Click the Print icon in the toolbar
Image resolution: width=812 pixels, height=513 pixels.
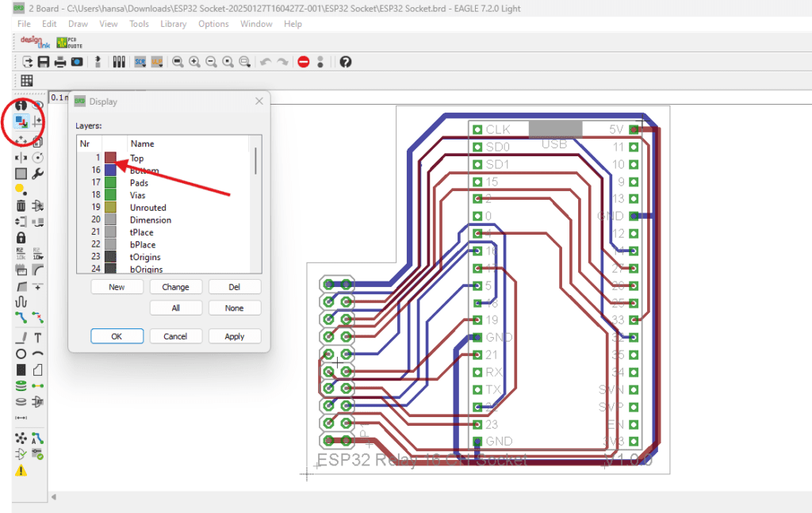[60, 62]
